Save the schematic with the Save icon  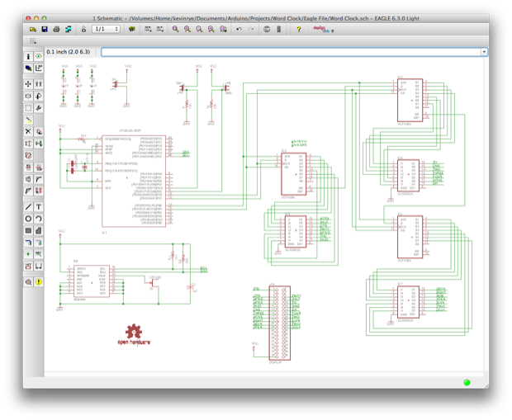point(45,30)
